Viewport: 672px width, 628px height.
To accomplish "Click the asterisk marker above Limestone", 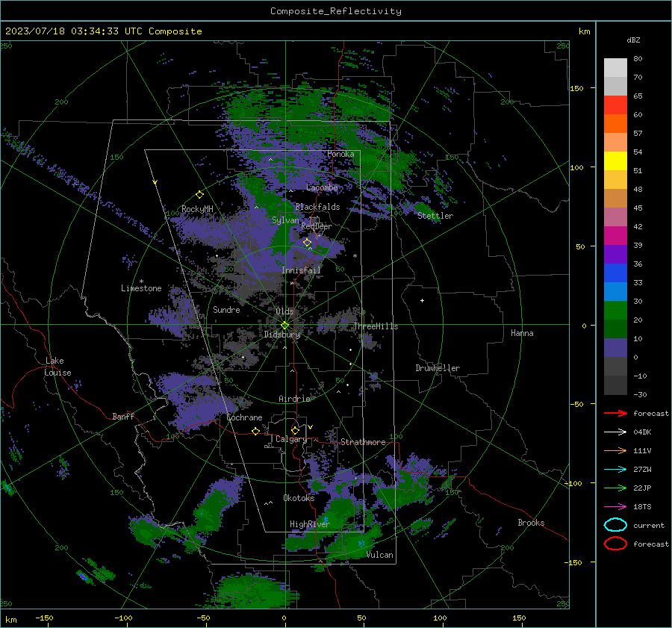I will pyautogui.click(x=141, y=282).
